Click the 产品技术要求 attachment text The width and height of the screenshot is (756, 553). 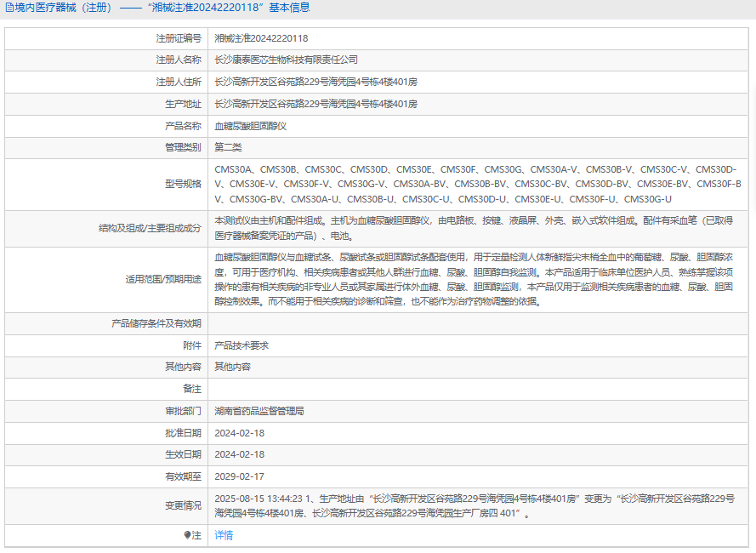tap(242, 345)
